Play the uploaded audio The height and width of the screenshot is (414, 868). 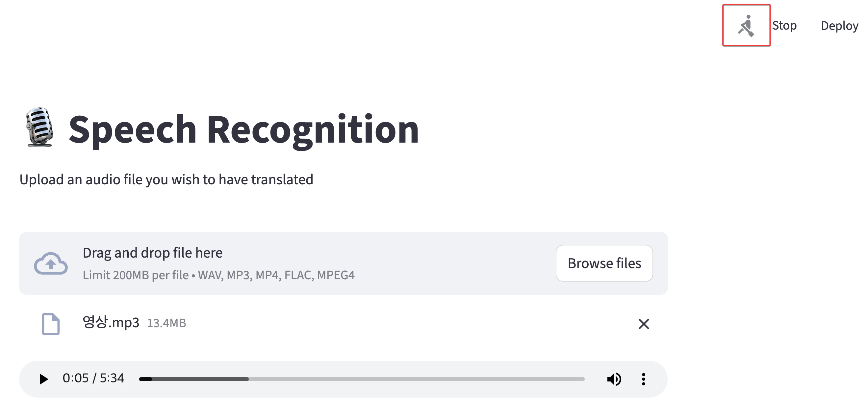pyautogui.click(x=43, y=379)
